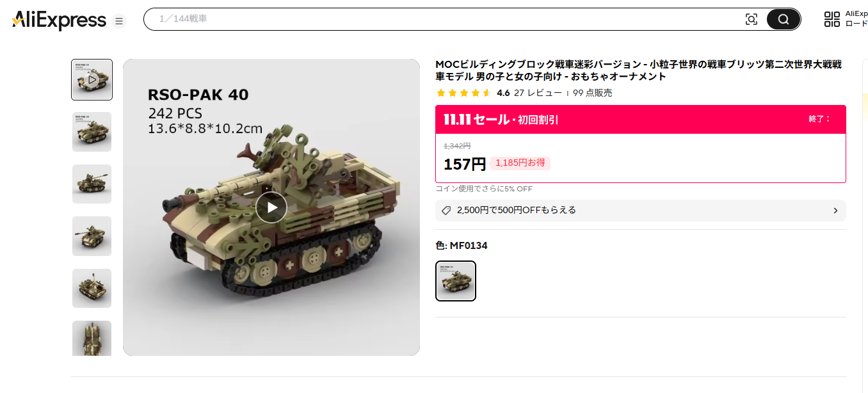Open the 27 レビュー reviews link
The image size is (868, 393).
click(x=538, y=93)
